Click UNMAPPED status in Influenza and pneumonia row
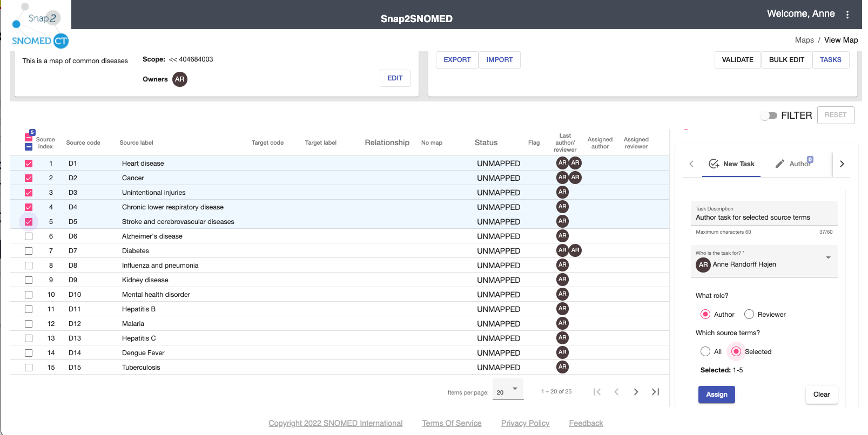The height and width of the screenshot is (435, 868). 499,266
